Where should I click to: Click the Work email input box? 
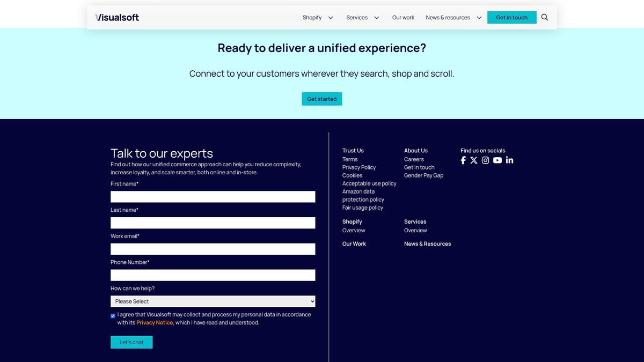coord(213,249)
